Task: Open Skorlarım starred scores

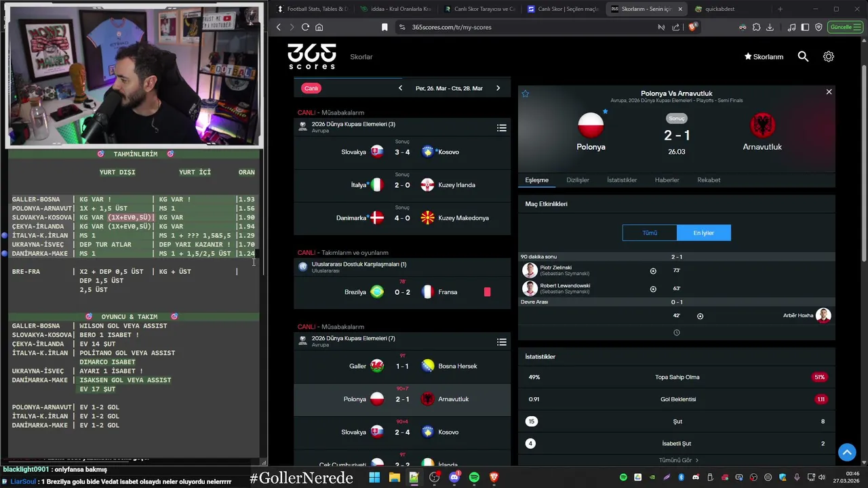Action: point(764,57)
